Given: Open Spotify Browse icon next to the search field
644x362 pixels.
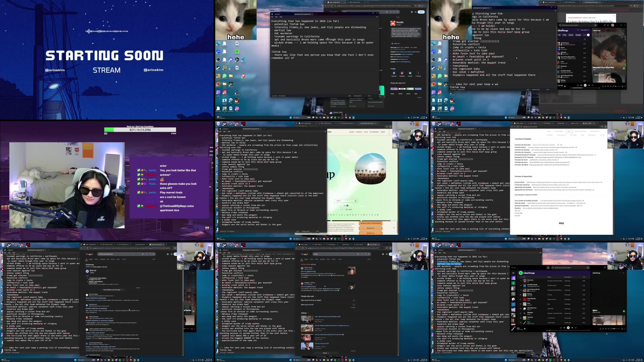Looking at the screenshot, I should pos(588,268).
